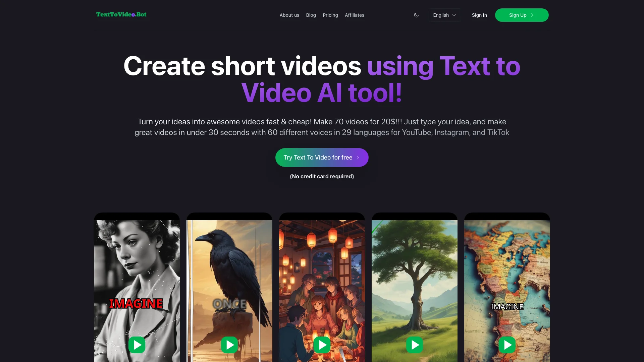This screenshot has height=362, width=644.
Task: Select the Blog navigation tab
Action: pos(311,15)
